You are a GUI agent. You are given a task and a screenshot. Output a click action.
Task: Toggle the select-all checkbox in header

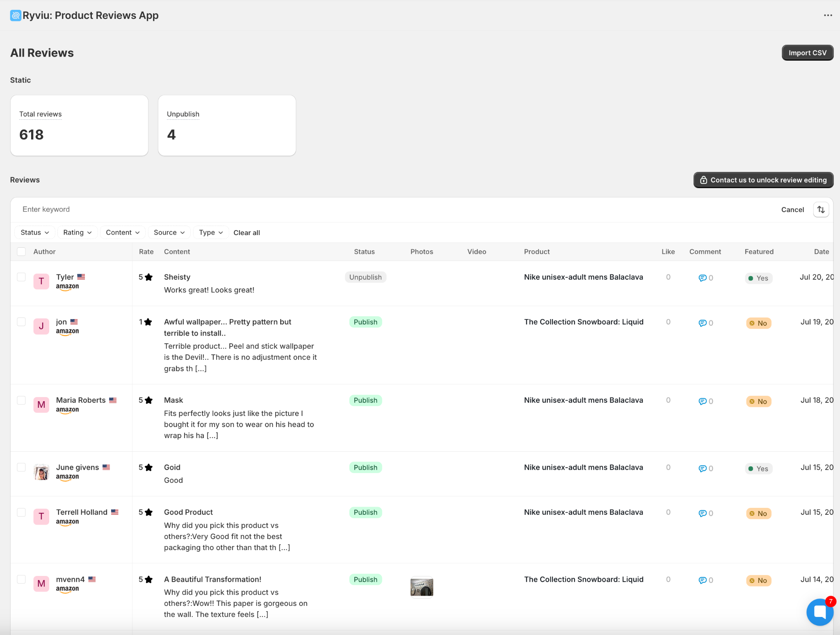point(21,251)
